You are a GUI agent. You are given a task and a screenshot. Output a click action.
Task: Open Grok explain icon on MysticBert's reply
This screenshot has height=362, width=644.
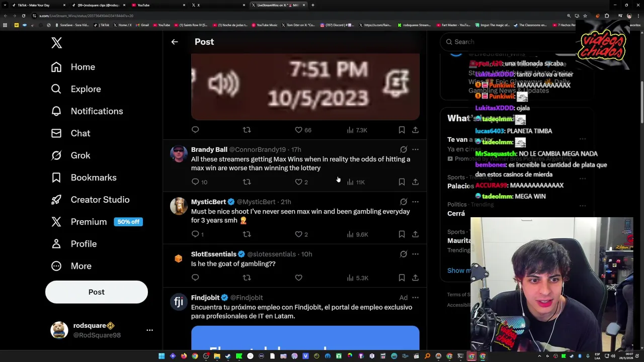pos(404,202)
